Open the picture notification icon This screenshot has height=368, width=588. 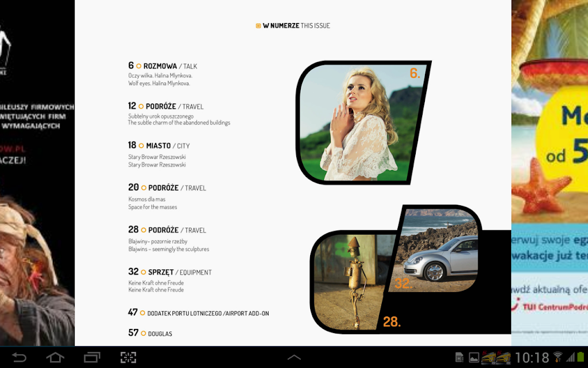(474, 358)
